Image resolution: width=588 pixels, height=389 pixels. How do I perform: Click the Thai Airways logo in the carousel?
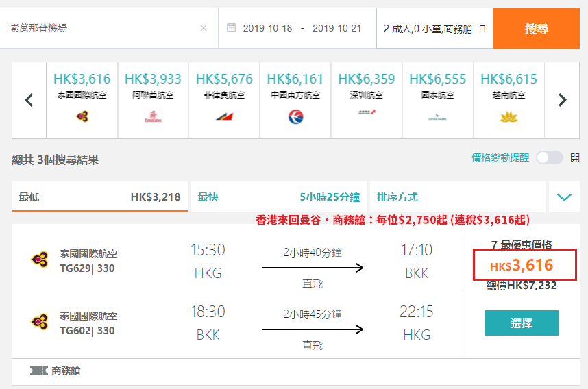[82, 116]
